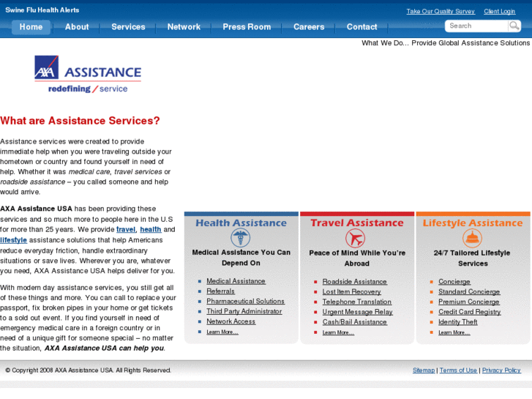Click '24/7 Tailored Lifestyle Services' text
Screen dimensions: 532x399
(x=472, y=258)
